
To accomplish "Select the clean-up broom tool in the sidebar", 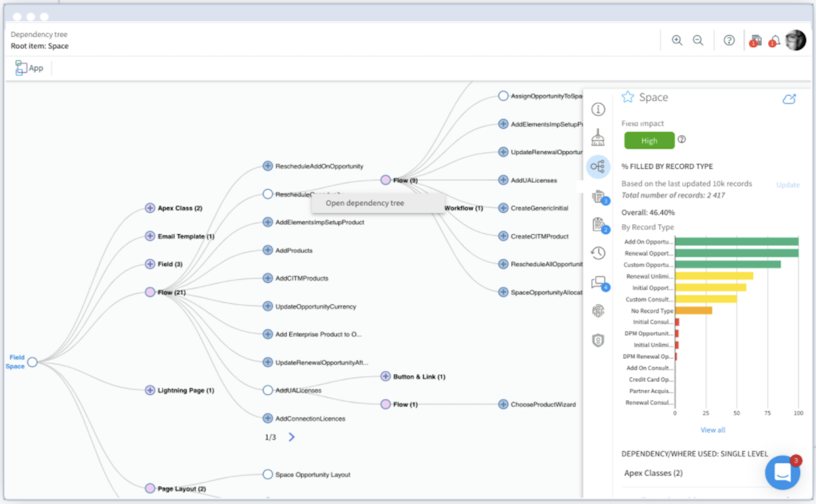I will pos(598,137).
